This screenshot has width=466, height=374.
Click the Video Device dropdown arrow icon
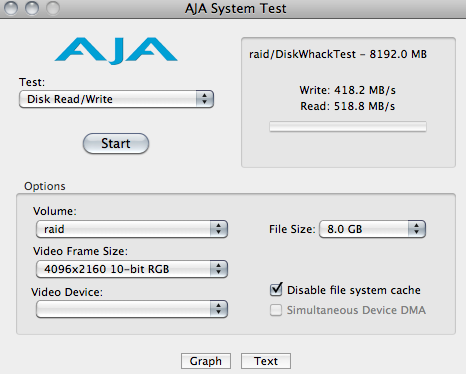[x=219, y=309]
